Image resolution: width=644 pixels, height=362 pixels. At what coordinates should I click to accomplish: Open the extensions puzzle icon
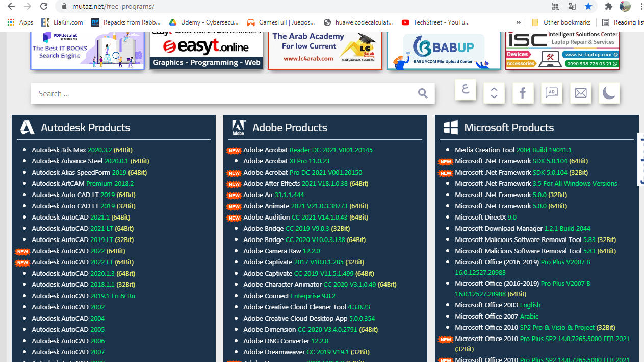[608, 7]
